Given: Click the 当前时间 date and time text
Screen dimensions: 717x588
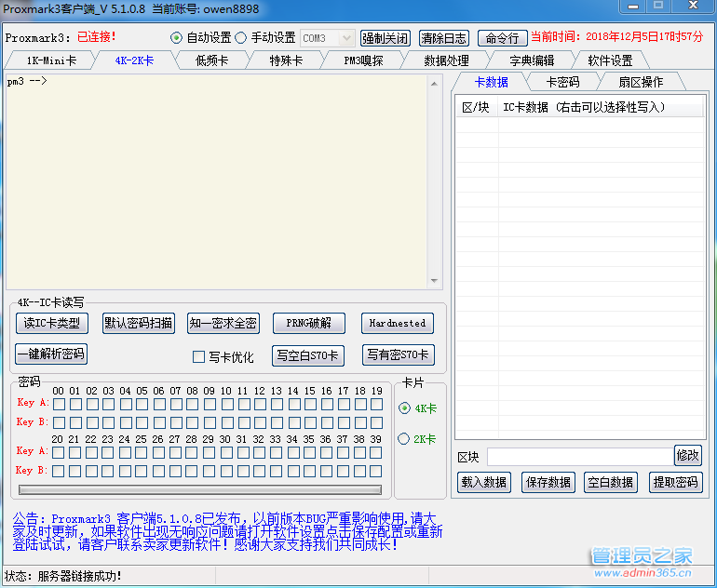Looking at the screenshot, I should pyautogui.click(x=616, y=36).
